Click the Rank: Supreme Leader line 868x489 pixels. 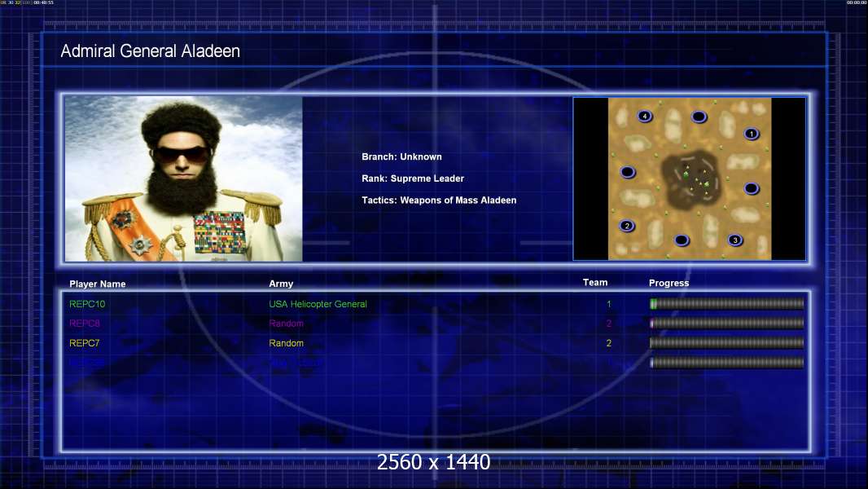[413, 178]
